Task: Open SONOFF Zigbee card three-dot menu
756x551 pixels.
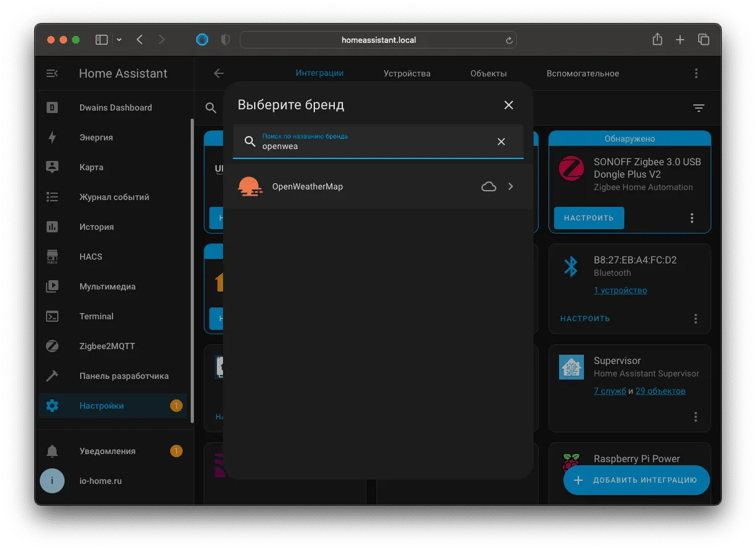Action: point(692,218)
